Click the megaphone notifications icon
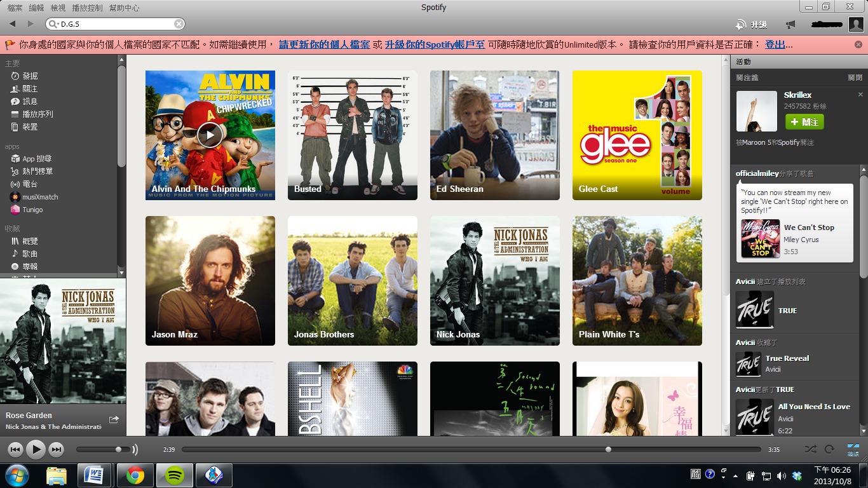Image resolution: width=868 pixels, height=488 pixels. click(x=790, y=24)
